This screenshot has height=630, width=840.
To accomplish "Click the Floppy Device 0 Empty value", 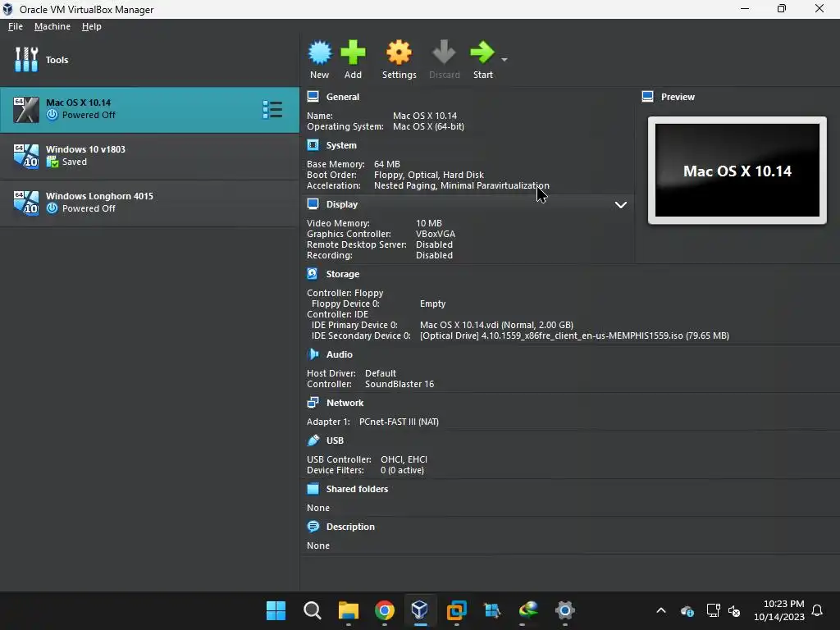I will (433, 304).
